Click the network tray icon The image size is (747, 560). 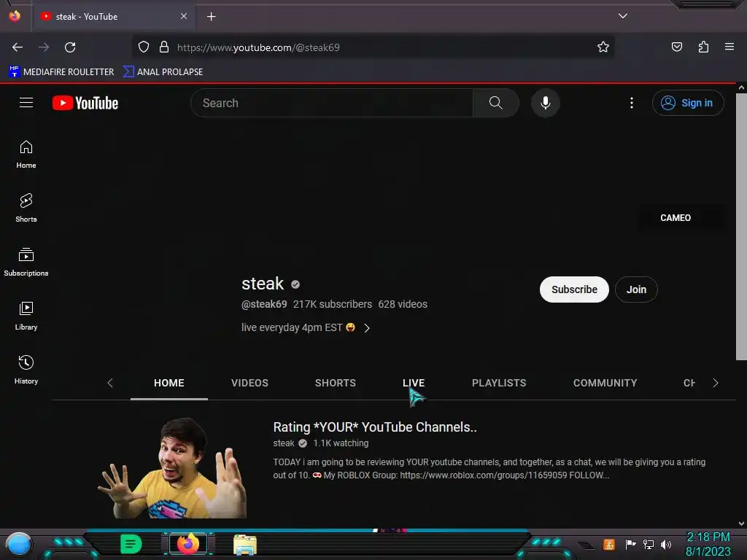648,544
